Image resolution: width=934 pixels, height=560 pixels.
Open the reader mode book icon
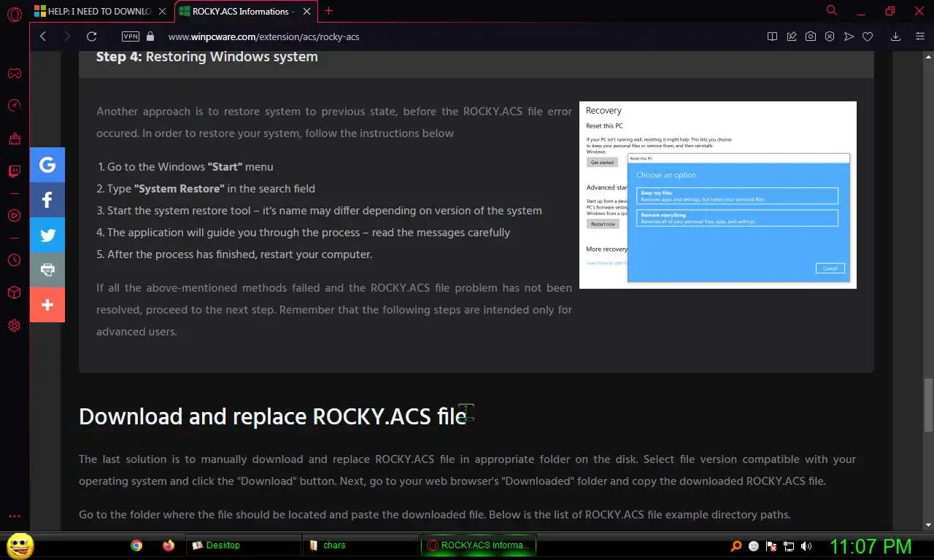(x=773, y=36)
